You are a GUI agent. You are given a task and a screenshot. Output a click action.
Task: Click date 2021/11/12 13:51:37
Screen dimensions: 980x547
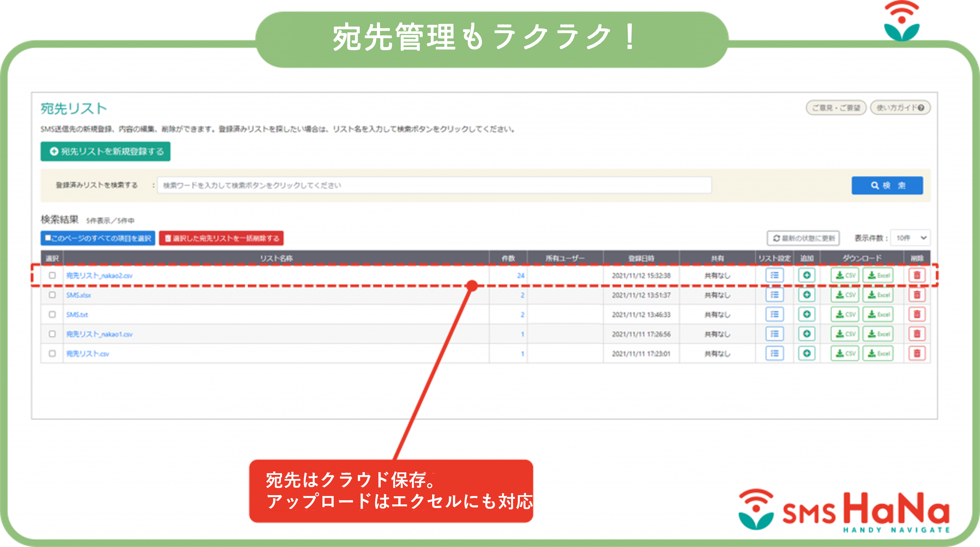(641, 295)
